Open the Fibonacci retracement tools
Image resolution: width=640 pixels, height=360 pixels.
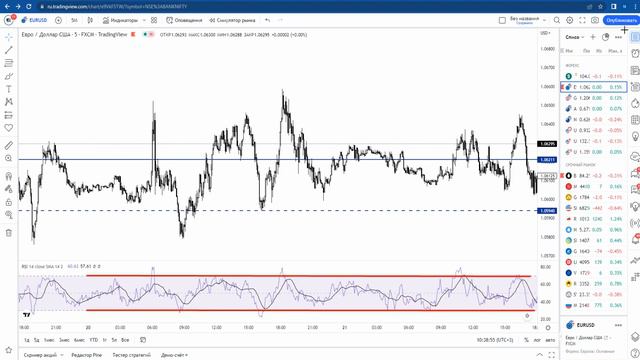(9, 63)
